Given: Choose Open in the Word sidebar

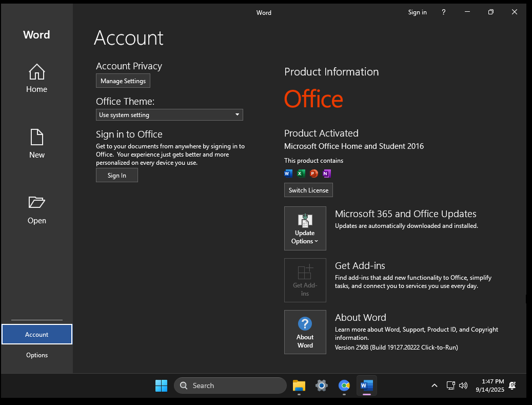Looking at the screenshot, I should (36, 210).
